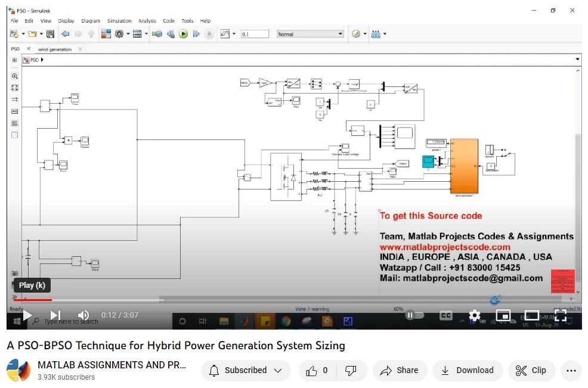Click the simulation stop time field

tap(253, 34)
